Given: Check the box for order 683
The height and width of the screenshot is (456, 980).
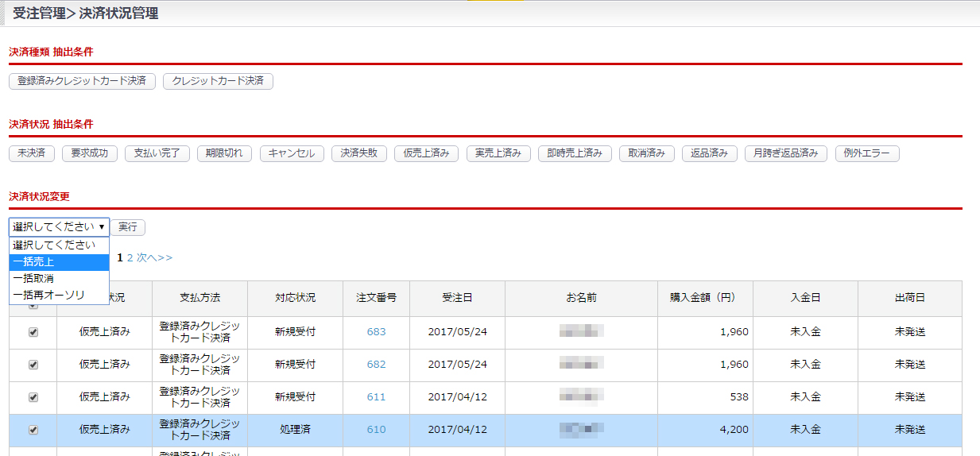Looking at the screenshot, I should 33,332.
